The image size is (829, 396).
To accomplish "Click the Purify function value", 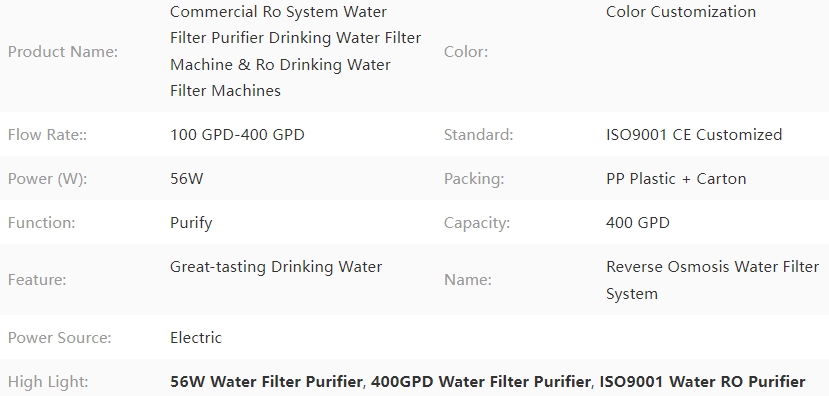I will pos(191,223).
